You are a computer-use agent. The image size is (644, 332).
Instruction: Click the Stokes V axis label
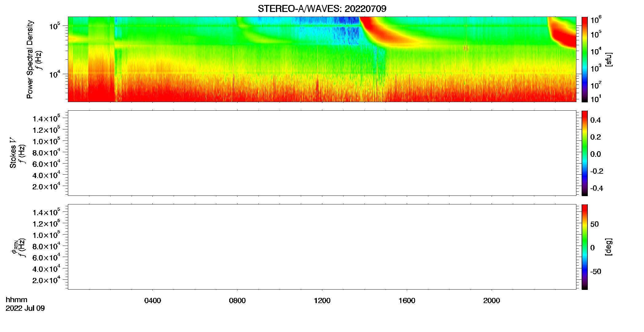coord(13,153)
